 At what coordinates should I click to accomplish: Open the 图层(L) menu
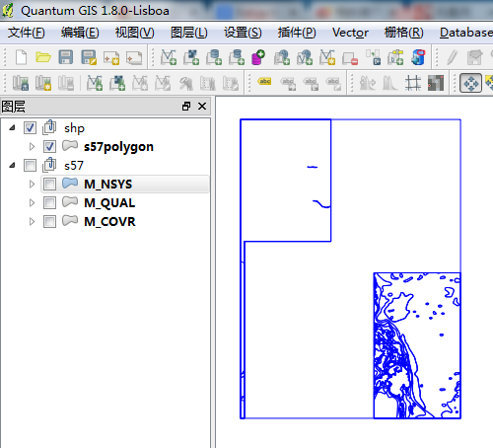pyautogui.click(x=189, y=33)
